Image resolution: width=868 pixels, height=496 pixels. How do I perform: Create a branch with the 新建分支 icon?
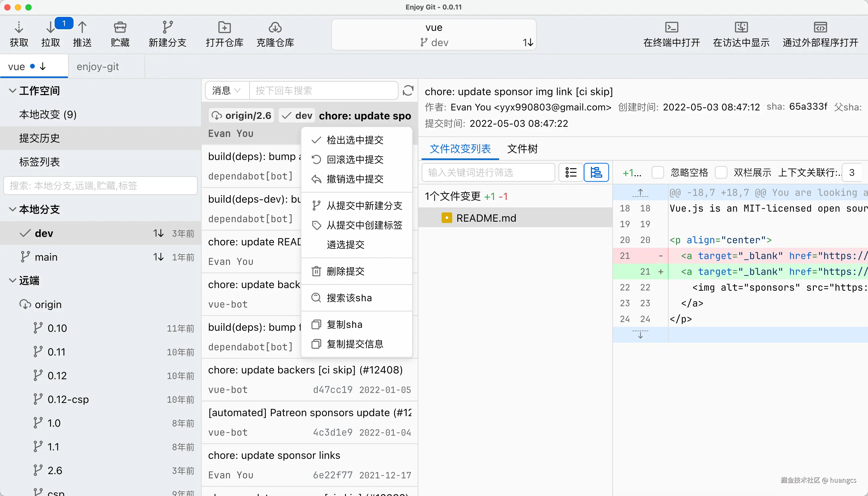[168, 33]
